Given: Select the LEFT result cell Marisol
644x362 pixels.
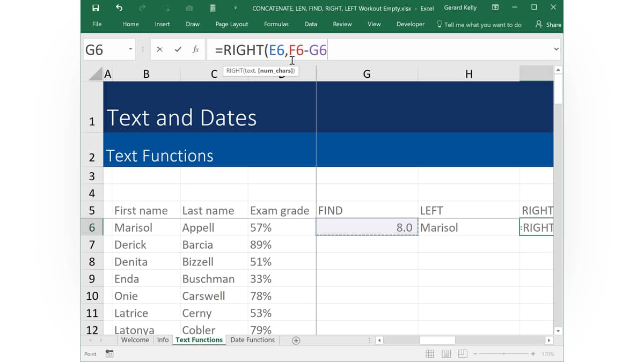Looking at the screenshot, I should 469,227.
